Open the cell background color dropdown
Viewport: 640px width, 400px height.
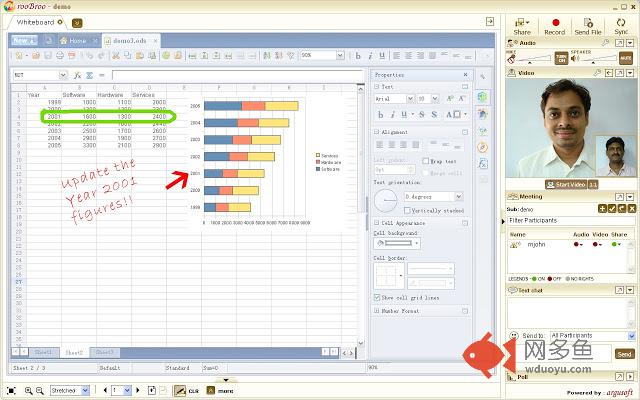pos(416,243)
